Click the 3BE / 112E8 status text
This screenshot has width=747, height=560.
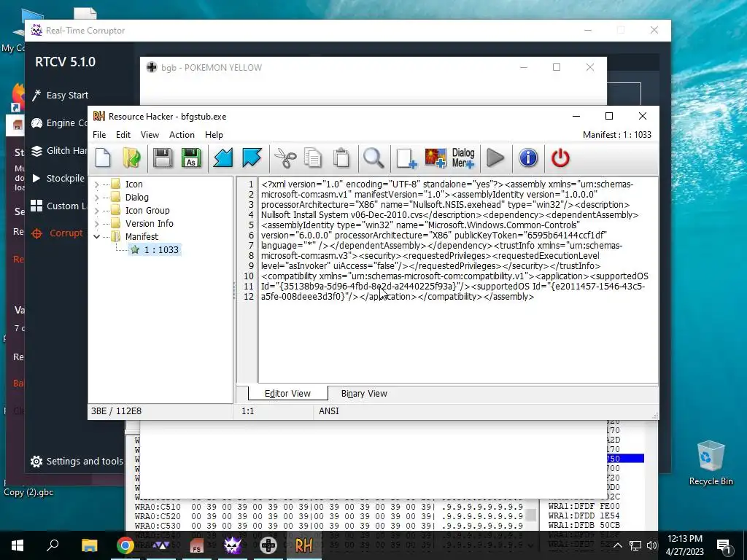116,411
